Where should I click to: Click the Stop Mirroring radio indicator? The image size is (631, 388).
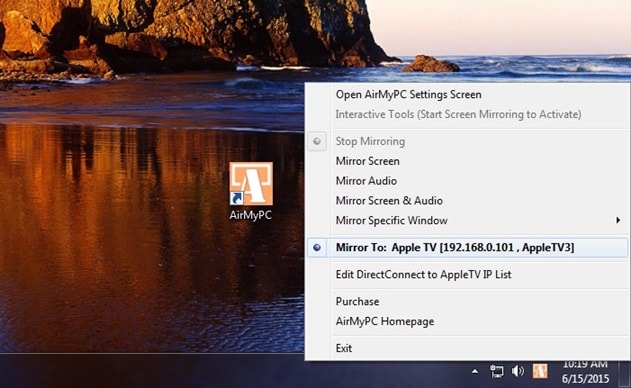click(x=317, y=141)
